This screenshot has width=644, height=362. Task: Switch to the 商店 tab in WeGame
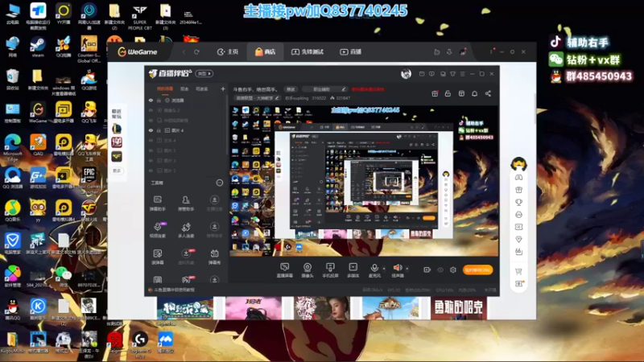[x=266, y=52]
